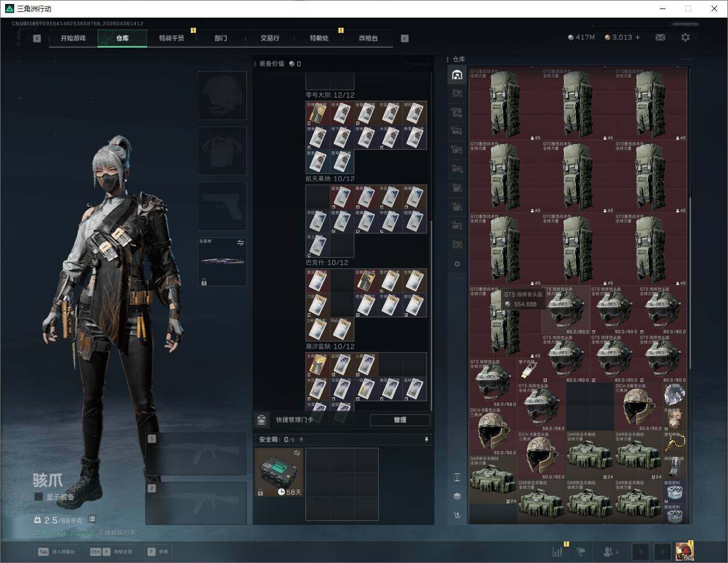Select the 仓库 tab
Screen dimensions: 728x563
122,38
